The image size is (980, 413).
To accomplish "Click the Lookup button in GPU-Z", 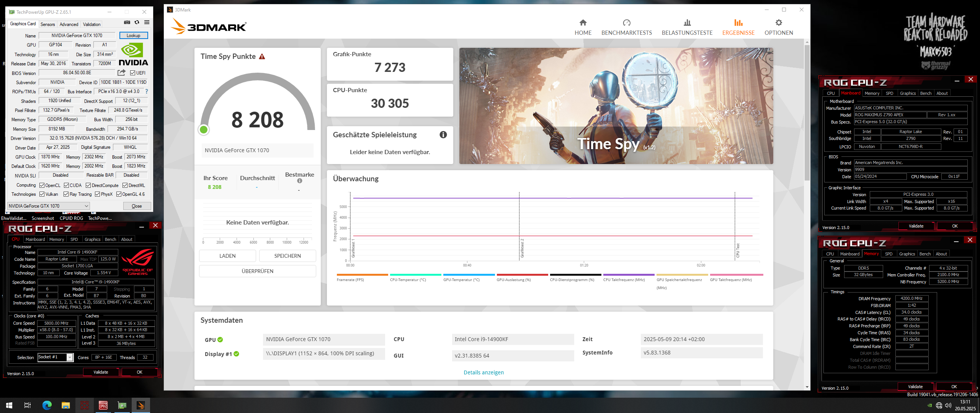I will click(133, 36).
